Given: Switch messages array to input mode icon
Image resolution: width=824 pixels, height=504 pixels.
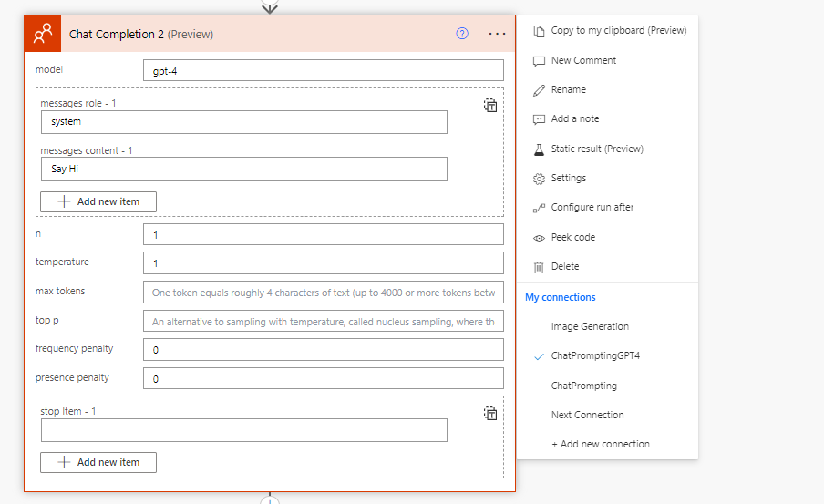Looking at the screenshot, I should (490, 106).
